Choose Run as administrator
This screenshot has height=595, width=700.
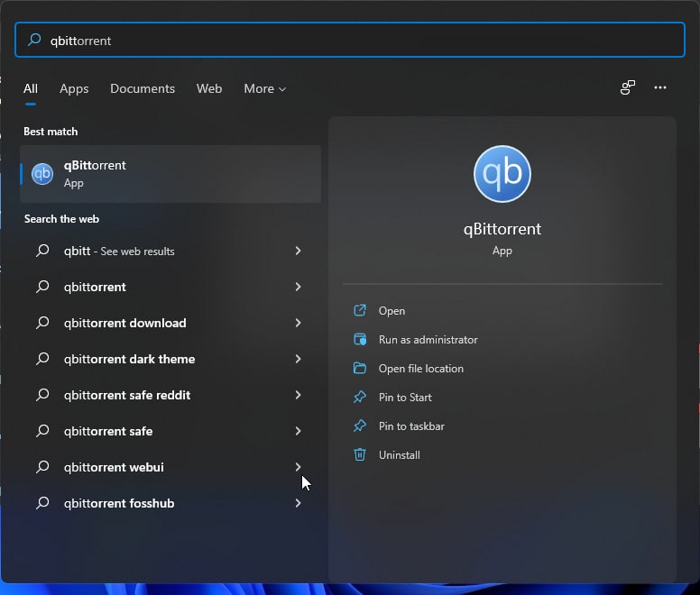428,340
